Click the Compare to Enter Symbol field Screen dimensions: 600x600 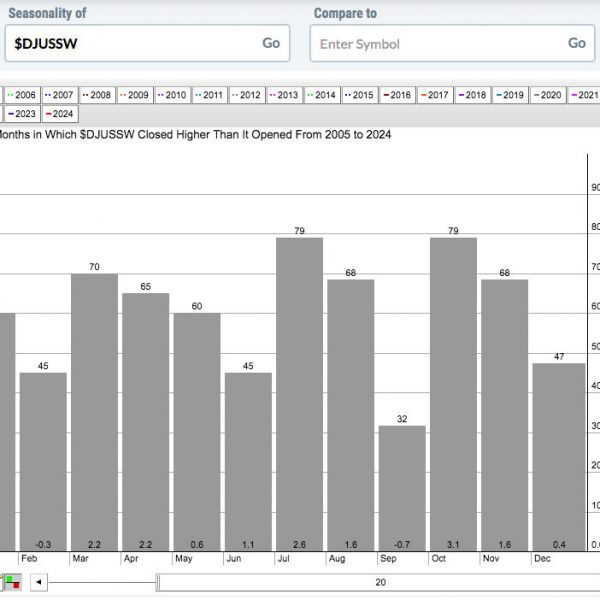[x=452, y=43]
